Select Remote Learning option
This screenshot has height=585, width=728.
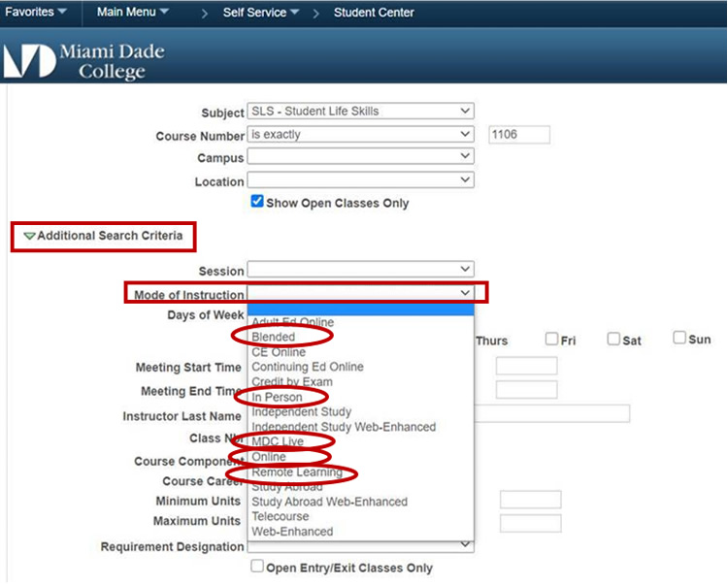[297, 472]
